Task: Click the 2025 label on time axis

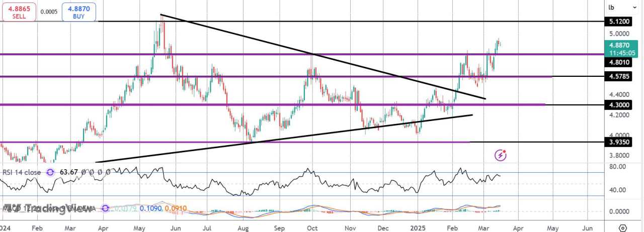Action: (418, 227)
